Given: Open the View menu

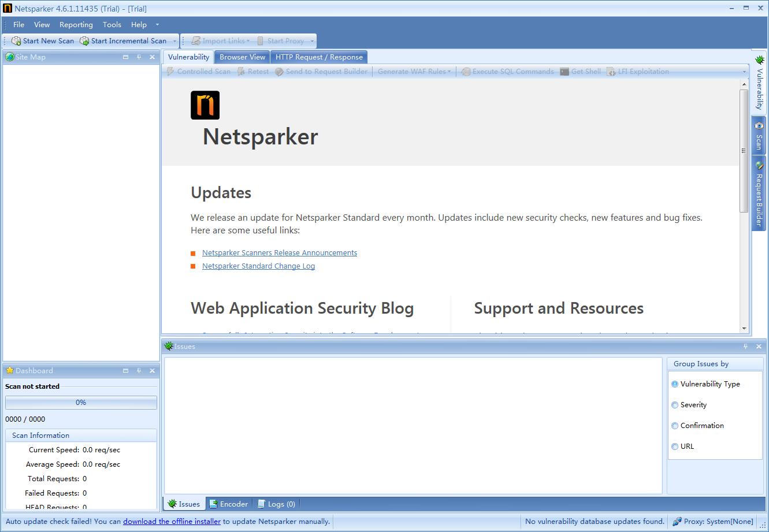Looking at the screenshot, I should [42, 25].
